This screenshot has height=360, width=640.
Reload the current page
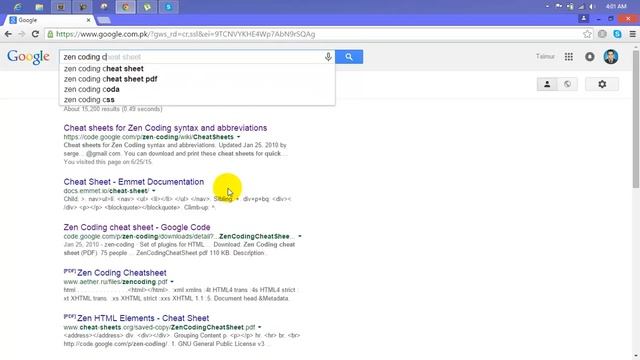(36, 34)
